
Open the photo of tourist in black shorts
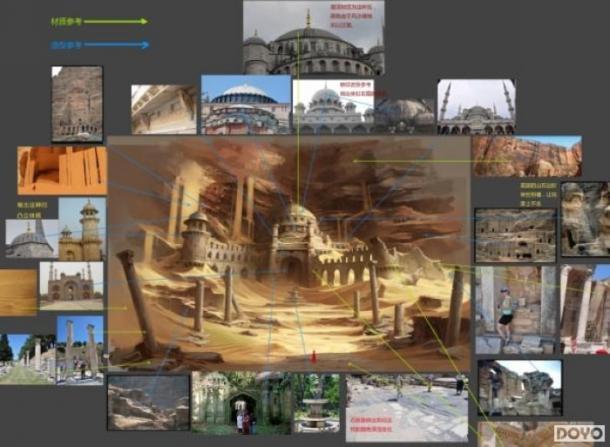click(515, 310)
